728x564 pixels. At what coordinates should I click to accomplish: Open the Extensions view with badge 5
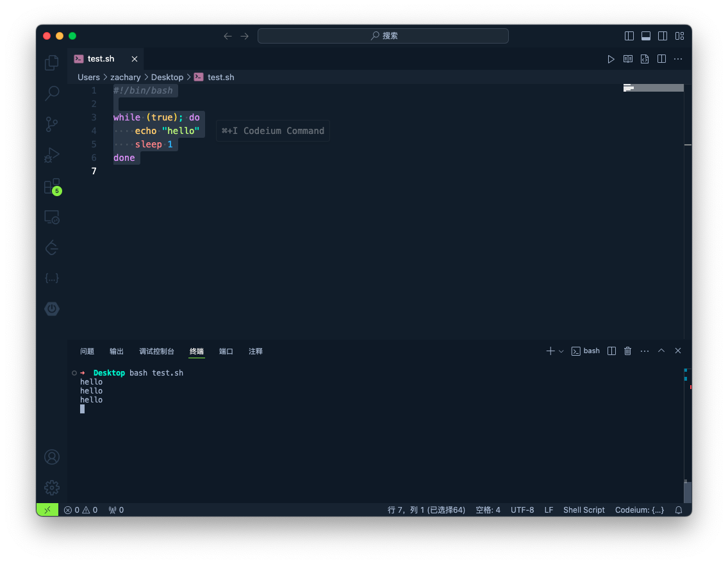52,186
